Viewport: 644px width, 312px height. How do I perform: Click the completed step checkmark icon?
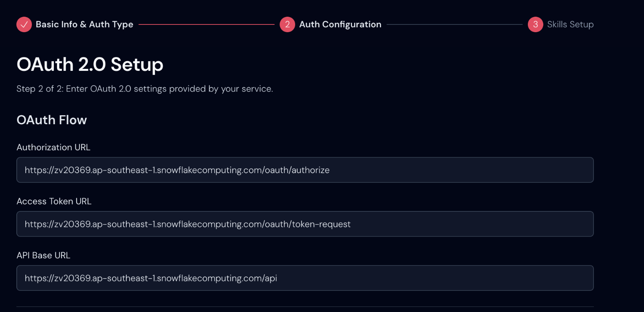(24, 24)
